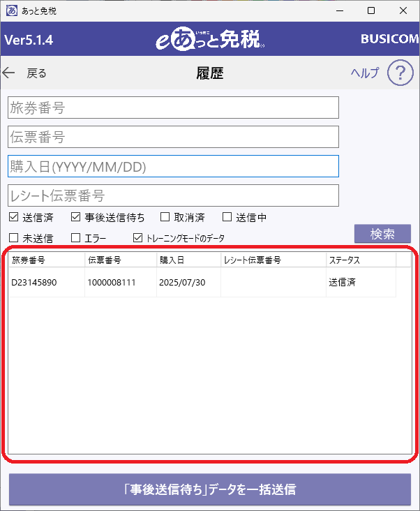Sort by ステータス column header

tap(361, 260)
